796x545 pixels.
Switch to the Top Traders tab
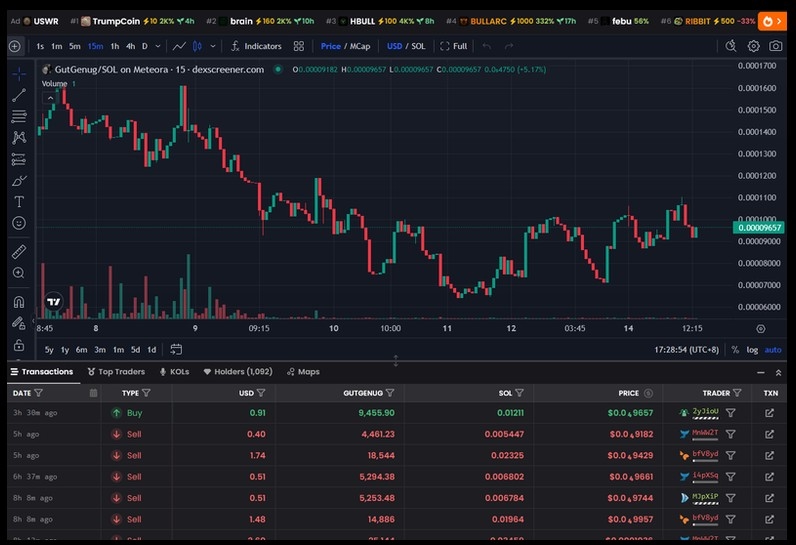(116, 372)
